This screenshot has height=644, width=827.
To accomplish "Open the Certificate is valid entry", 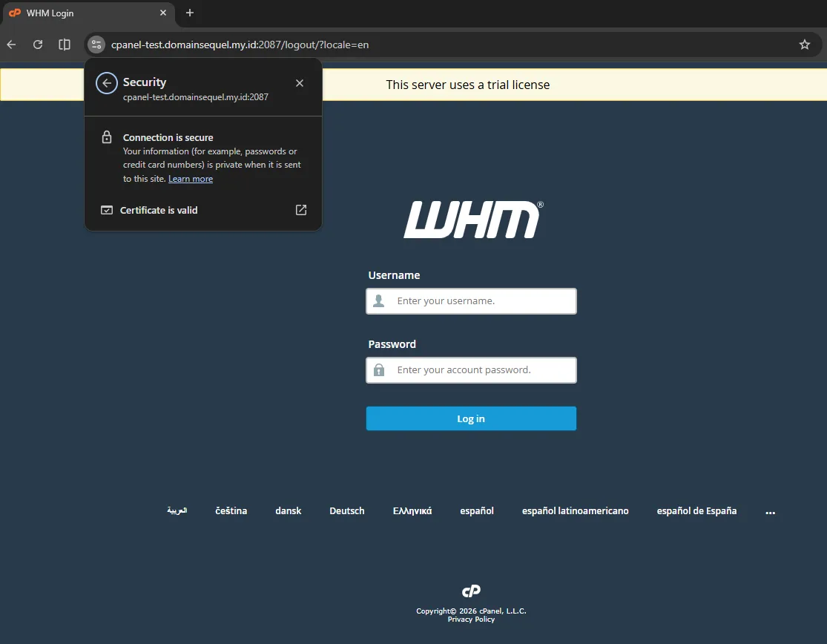I will point(203,210).
